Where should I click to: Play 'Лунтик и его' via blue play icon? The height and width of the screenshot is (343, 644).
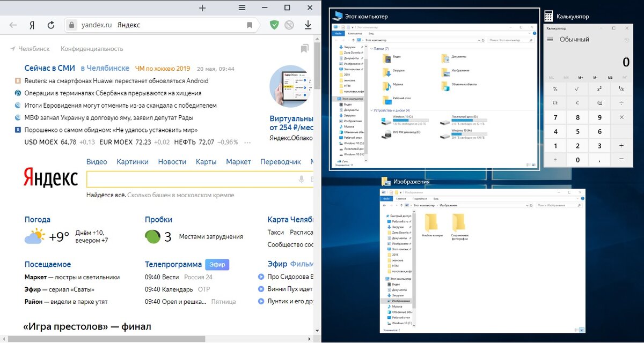click(x=261, y=302)
